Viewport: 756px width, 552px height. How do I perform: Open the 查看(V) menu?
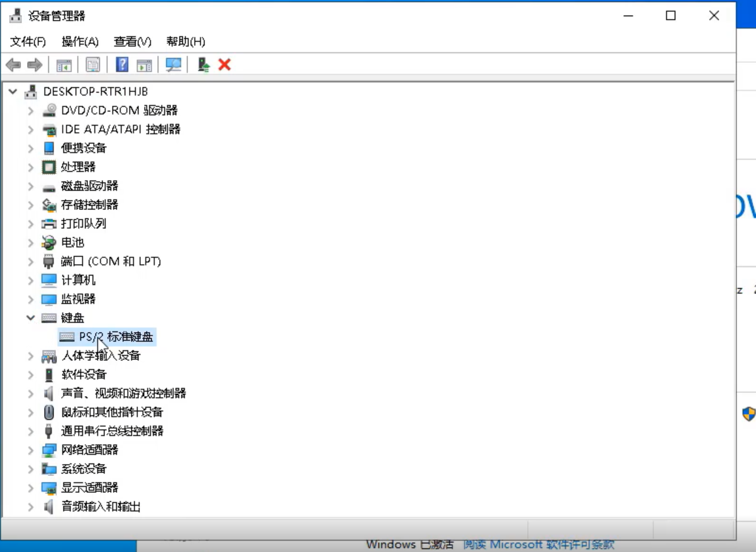pyautogui.click(x=132, y=41)
